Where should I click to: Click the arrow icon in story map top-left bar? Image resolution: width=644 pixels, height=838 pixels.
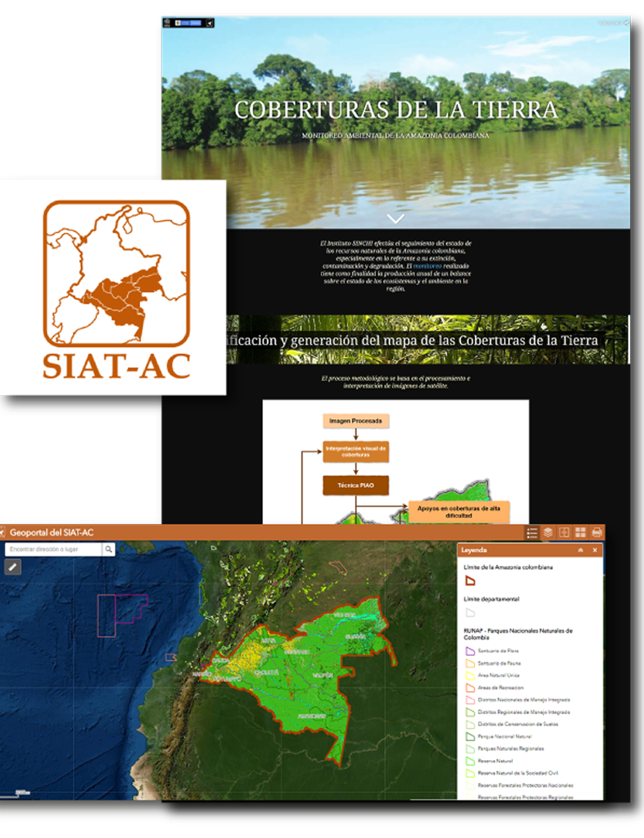tap(209, 23)
